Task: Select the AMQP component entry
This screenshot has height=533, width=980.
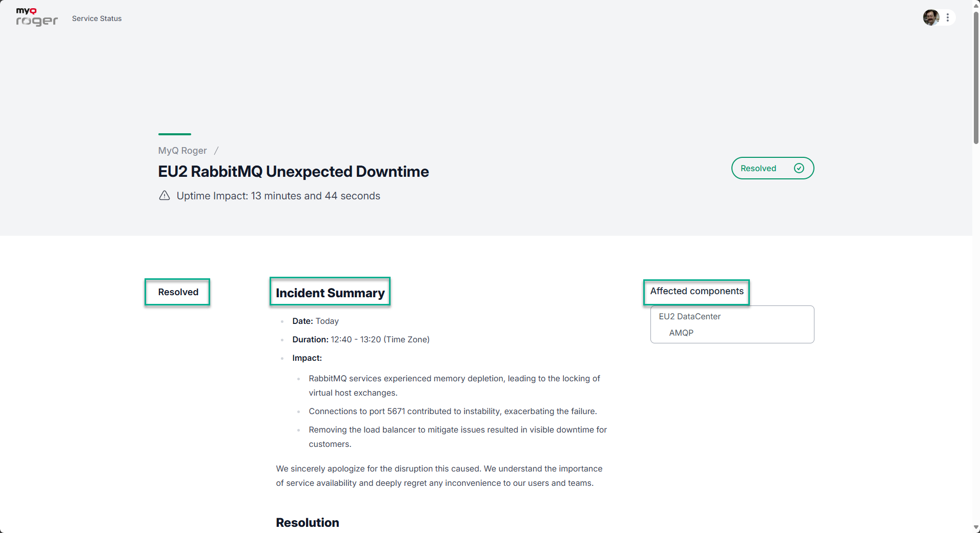Action: pos(681,333)
